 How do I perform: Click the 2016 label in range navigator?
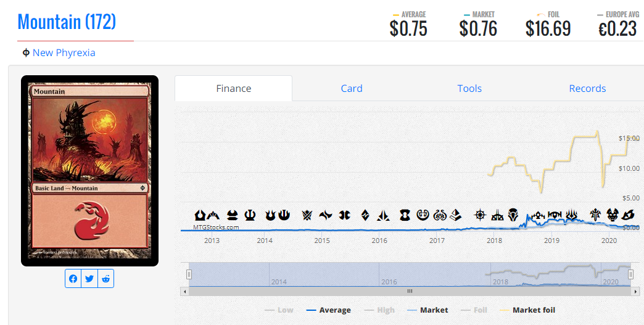click(x=389, y=282)
